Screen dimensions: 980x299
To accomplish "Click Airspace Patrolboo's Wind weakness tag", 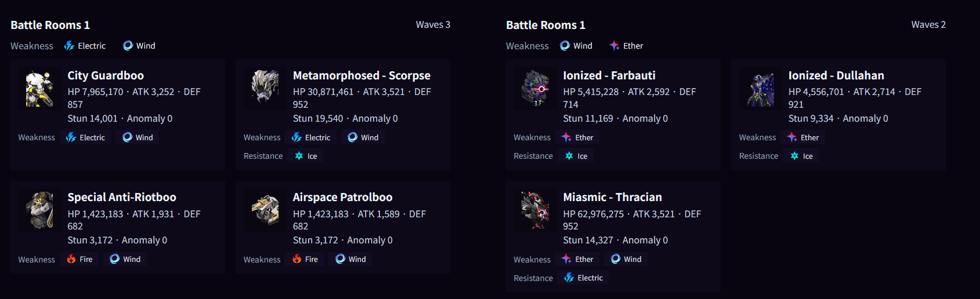I will tap(350, 259).
